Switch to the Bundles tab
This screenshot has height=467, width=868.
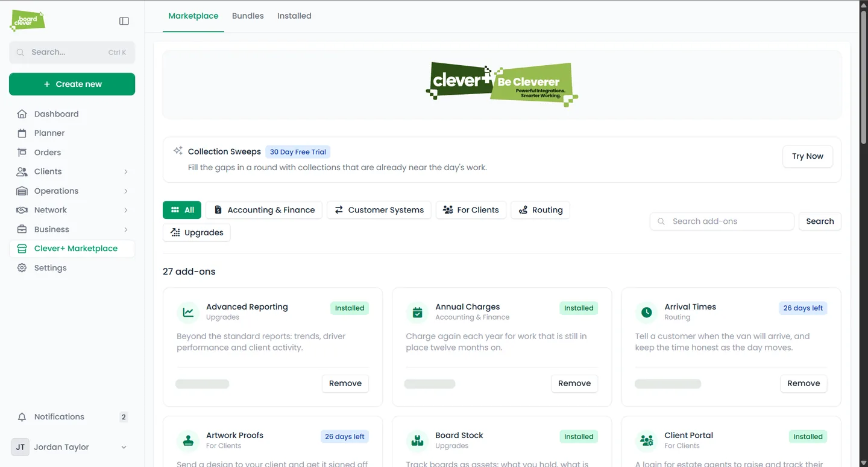tap(248, 16)
